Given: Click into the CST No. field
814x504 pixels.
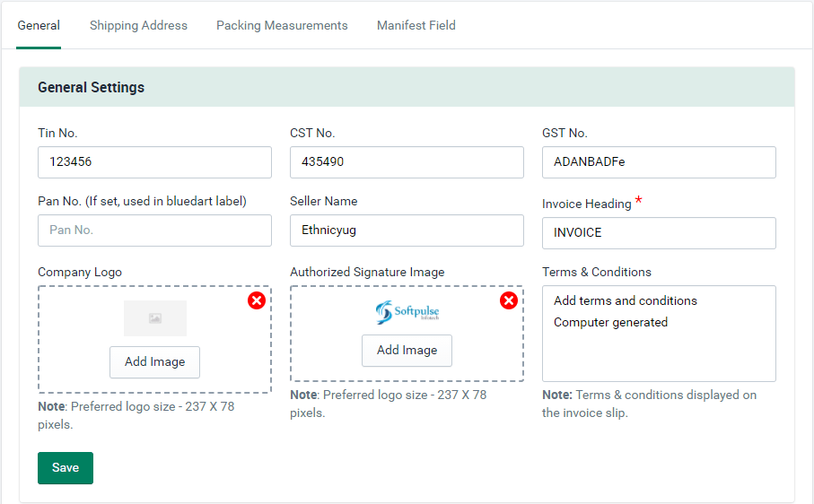Looking at the screenshot, I should click(x=407, y=162).
